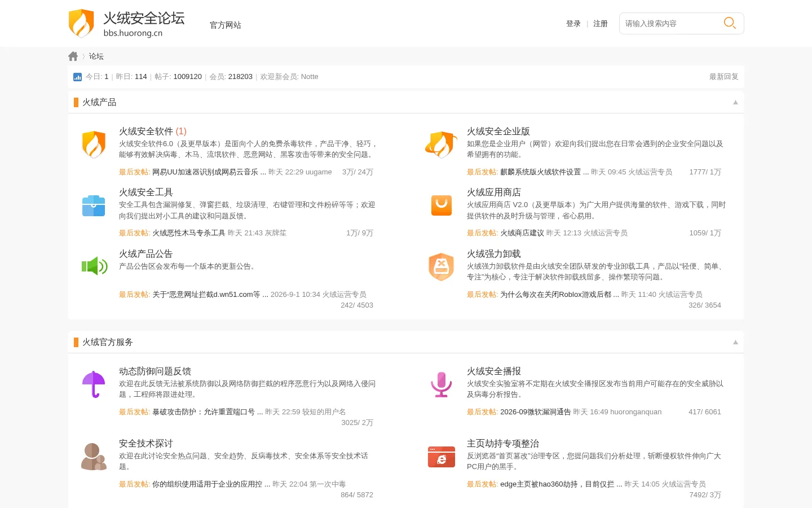
Task: Open post 网易UU加速器识别成网易云音乐
Action: click(209, 172)
